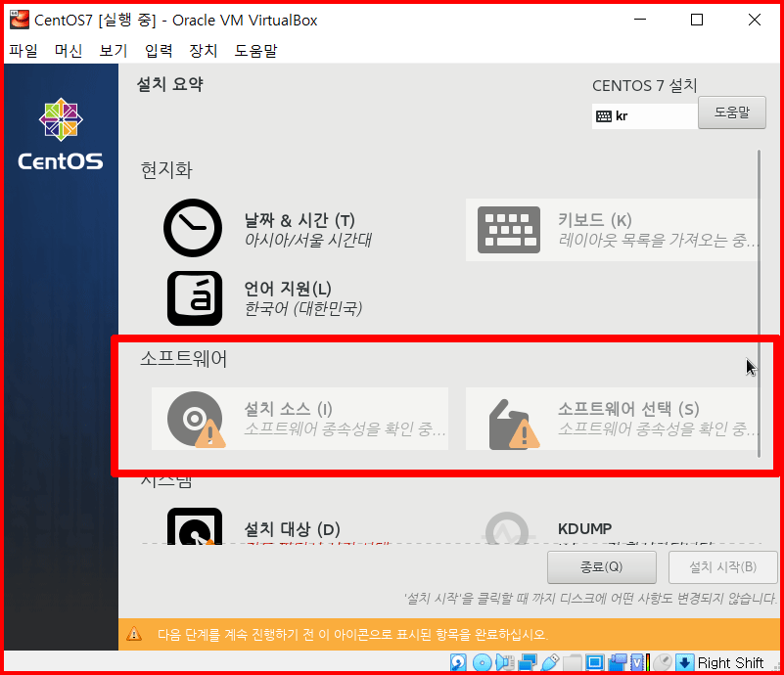
Task: Click the shared folders status icon
Action: tap(572, 662)
